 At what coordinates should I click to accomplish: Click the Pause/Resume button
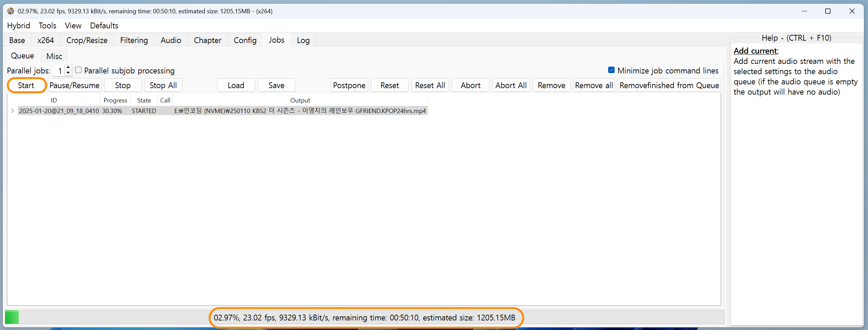[x=74, y=85]
